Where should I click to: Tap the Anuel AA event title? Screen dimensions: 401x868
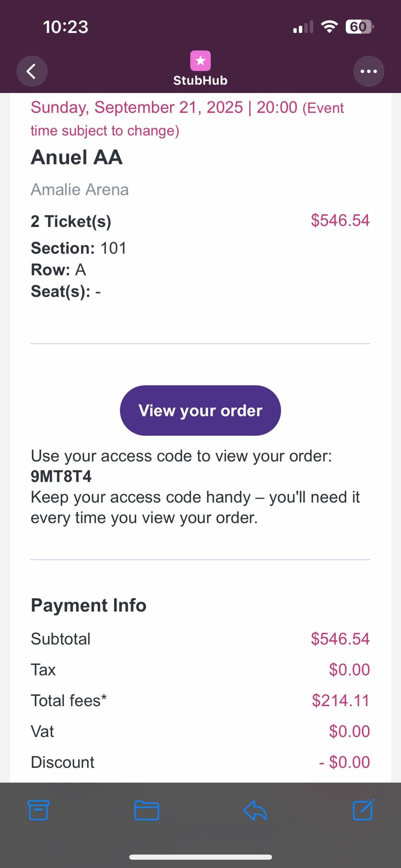pos(76,157)
